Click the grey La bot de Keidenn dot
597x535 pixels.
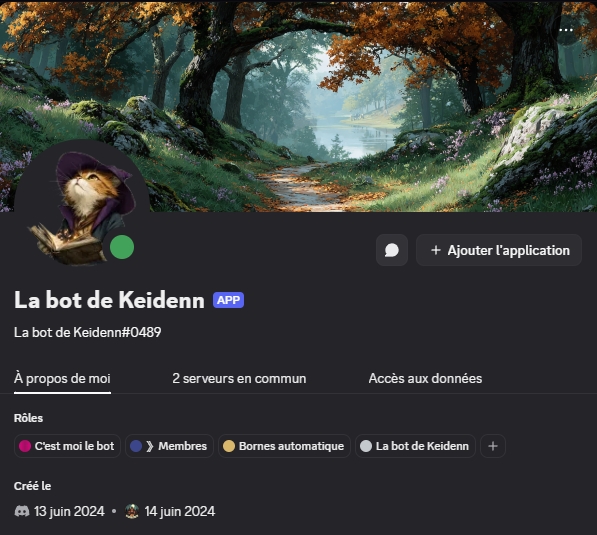coord(366,446)
